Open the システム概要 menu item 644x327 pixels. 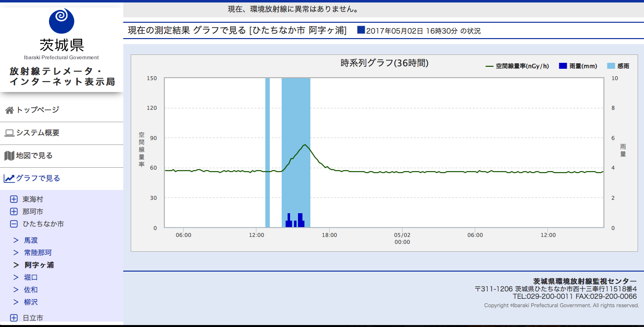click(38, 133)
